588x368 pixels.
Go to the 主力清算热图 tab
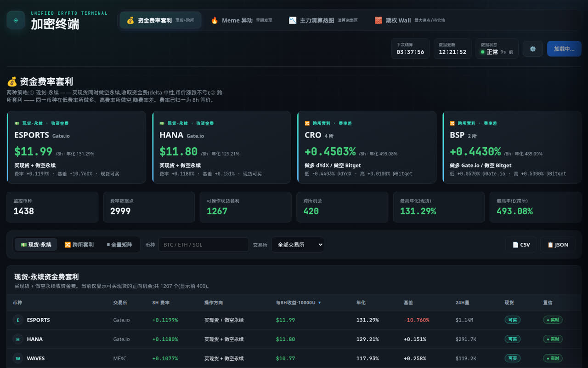pos(323,20)
